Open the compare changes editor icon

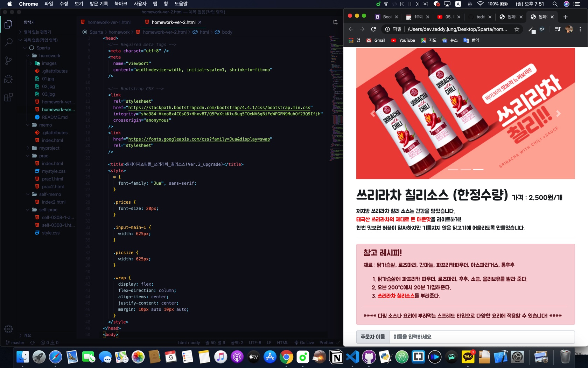coord(335,22)
